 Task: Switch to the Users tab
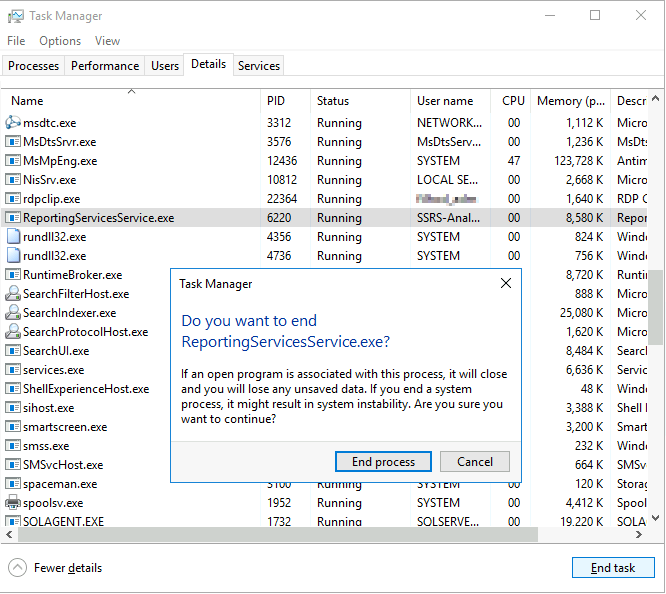[165, 66]
